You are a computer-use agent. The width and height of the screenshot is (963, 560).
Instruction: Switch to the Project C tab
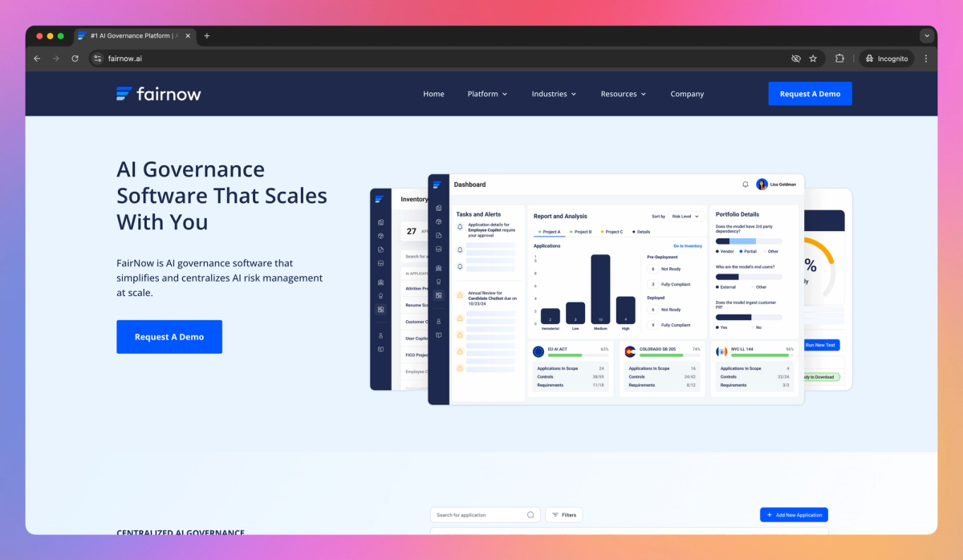[x=612, y=232]
